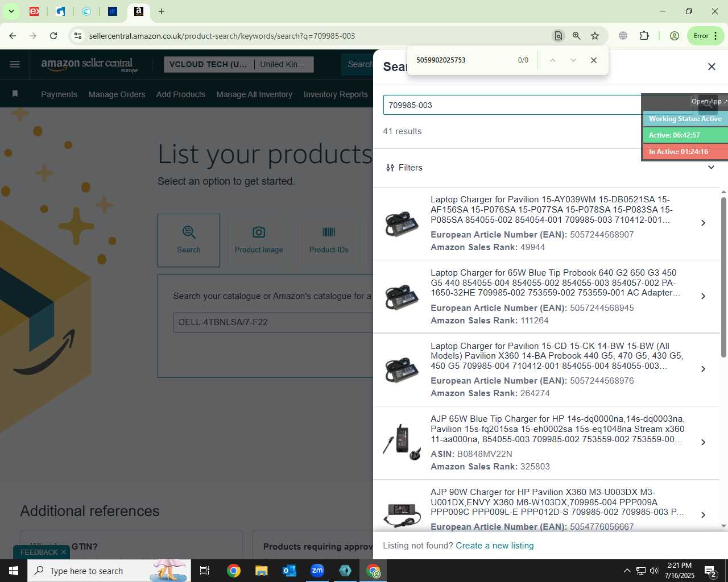Switch to the second browser tab
Viewport: 728px width, 582px height.
60,11
